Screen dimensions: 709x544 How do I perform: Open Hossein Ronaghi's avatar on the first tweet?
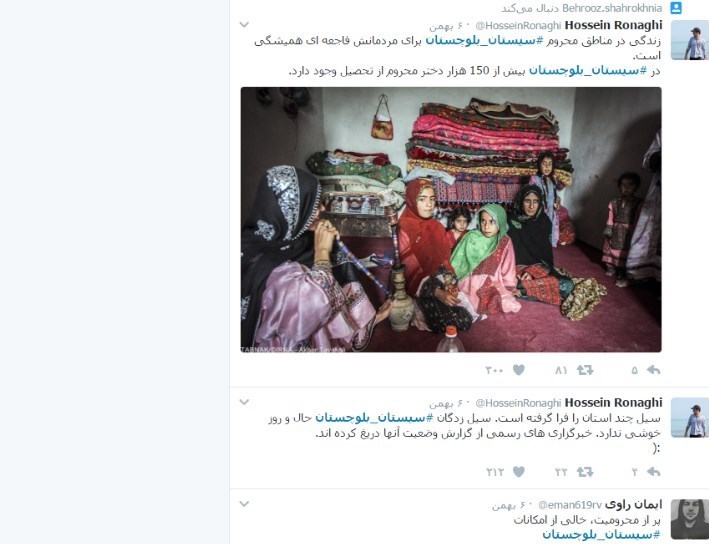point(690,40)
